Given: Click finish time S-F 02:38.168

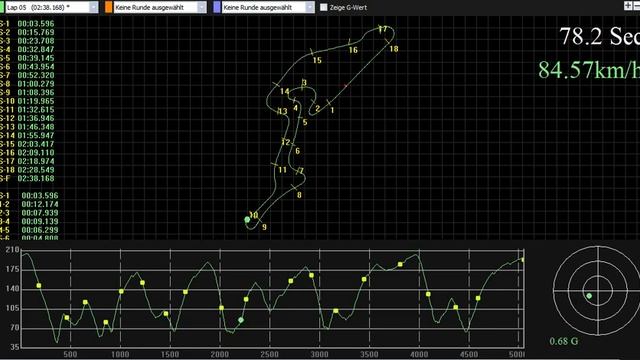Looking at the screenshot, I should point(27,178).
